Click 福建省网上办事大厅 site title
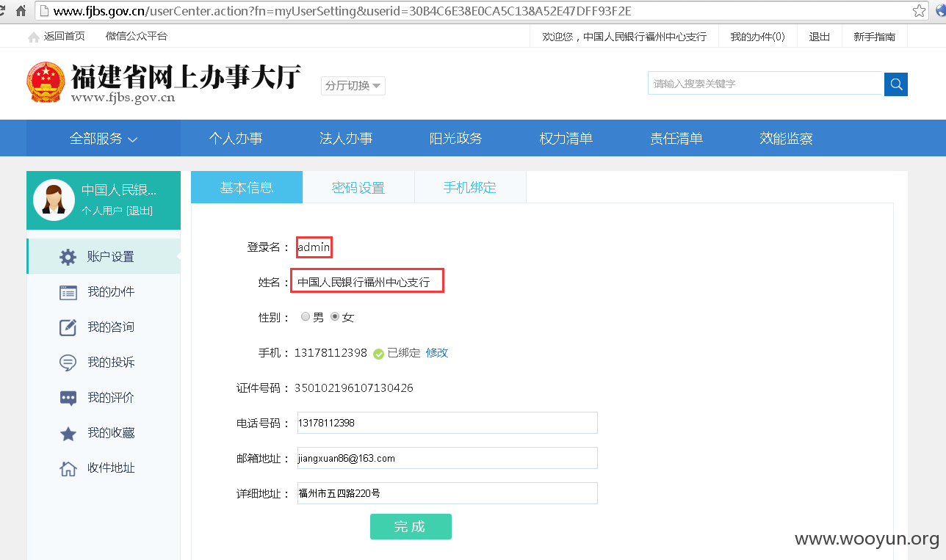Viewport: 946px width, 560px height. [x=186, y=76]
